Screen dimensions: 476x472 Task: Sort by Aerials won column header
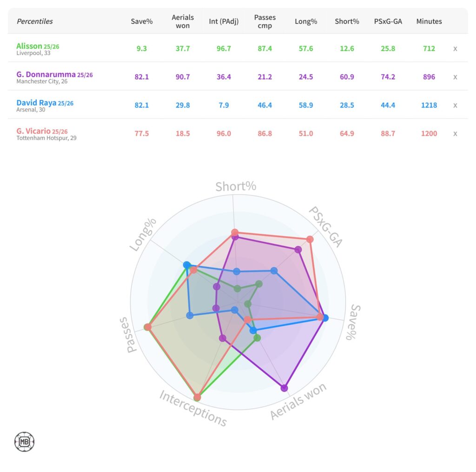coord(183,21)
